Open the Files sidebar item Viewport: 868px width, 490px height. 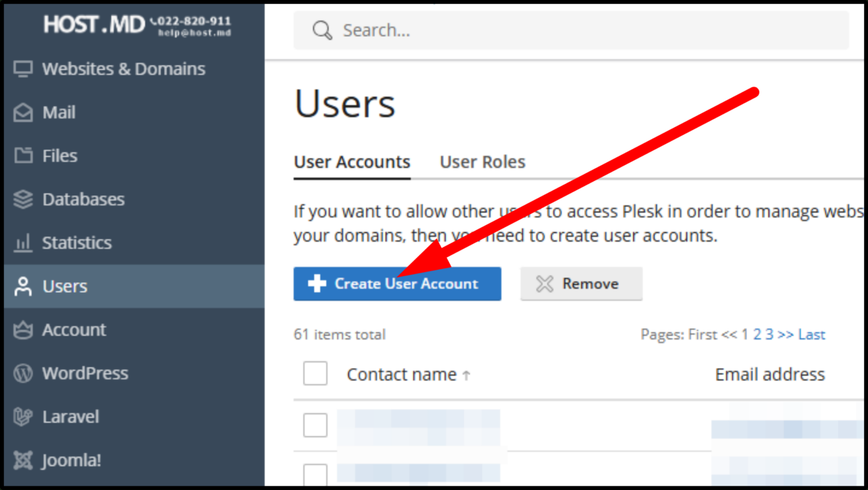(134, 156)
